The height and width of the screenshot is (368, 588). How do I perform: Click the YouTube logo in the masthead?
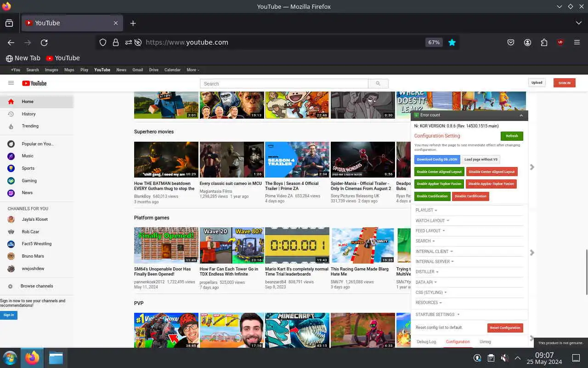34,83
